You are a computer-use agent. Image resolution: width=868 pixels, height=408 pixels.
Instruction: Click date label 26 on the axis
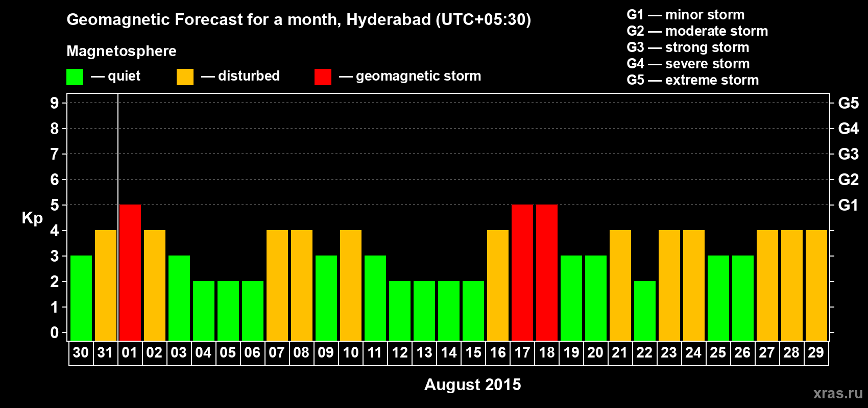(x=742, y=352)
